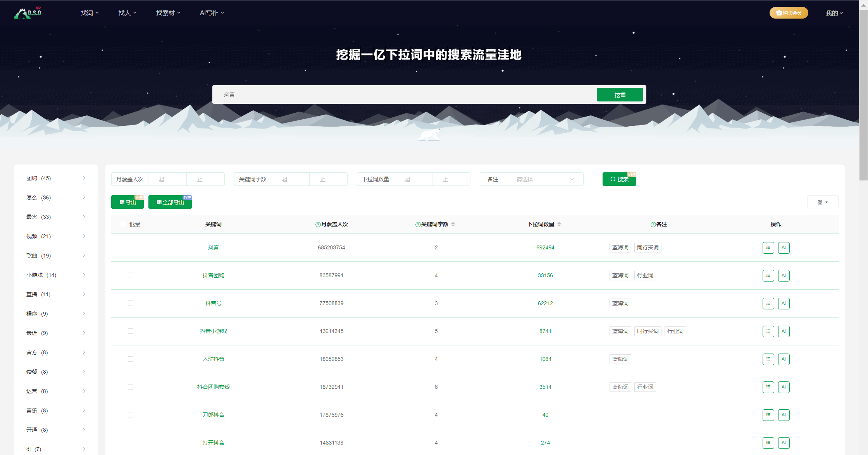The width and height of the screenshot is (868, 455).
Task: Click the AI icon for 入驻抖音 row
Action: (x=784, y=359)
